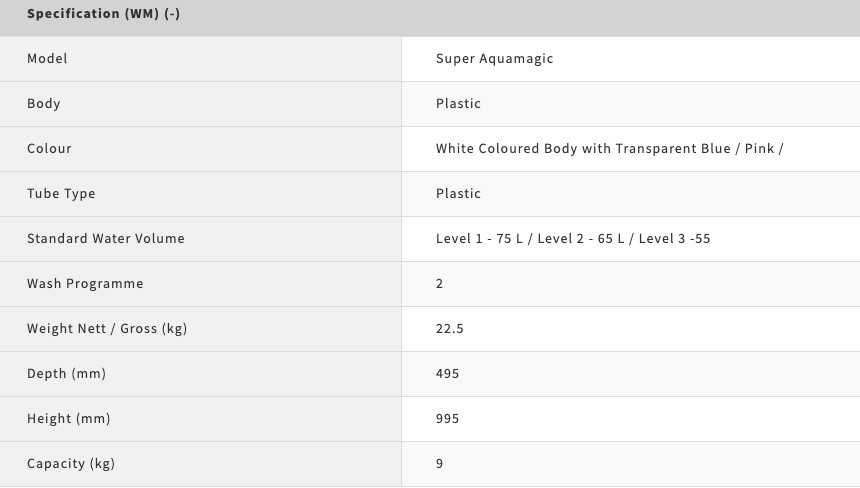Screen dimensions: 860x488
Task: Click the 995 height value
Action: point(448,418)
